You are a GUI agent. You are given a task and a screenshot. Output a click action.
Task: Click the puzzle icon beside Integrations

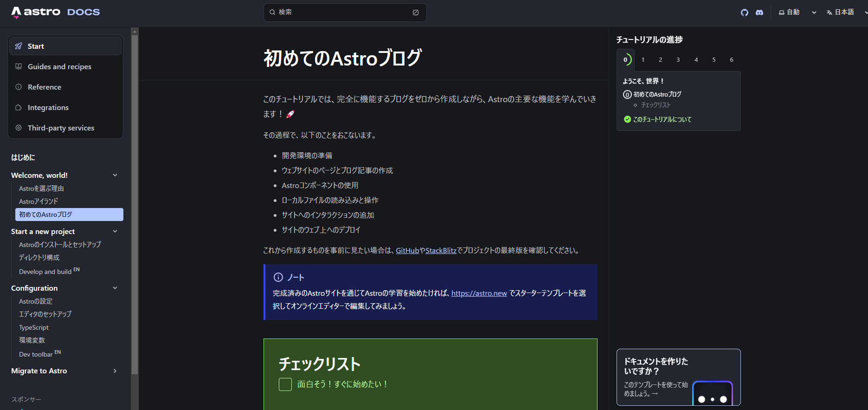(x=19, y=107)
